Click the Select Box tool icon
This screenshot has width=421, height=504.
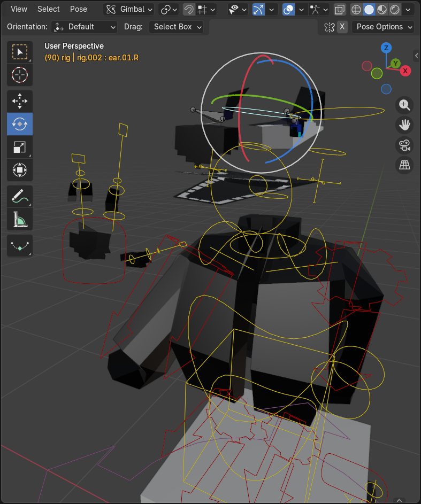(20, 52)
